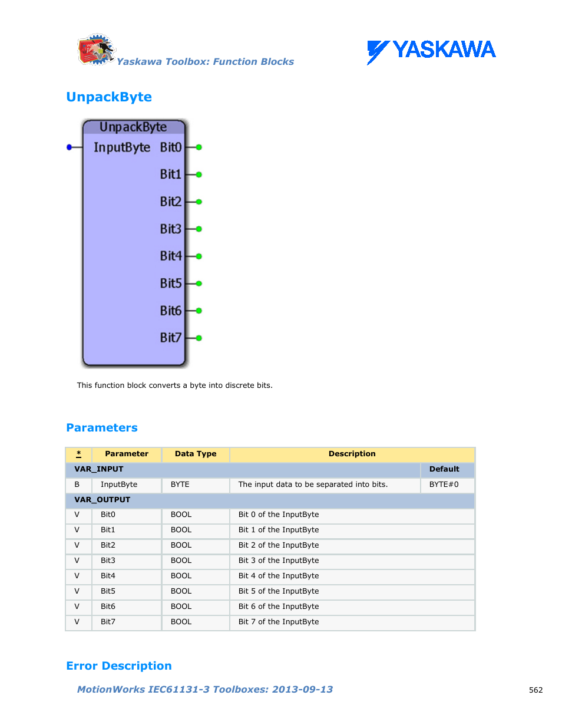
Task: Click the Bit4 parameter table cell
Action: tap(127, 576)
